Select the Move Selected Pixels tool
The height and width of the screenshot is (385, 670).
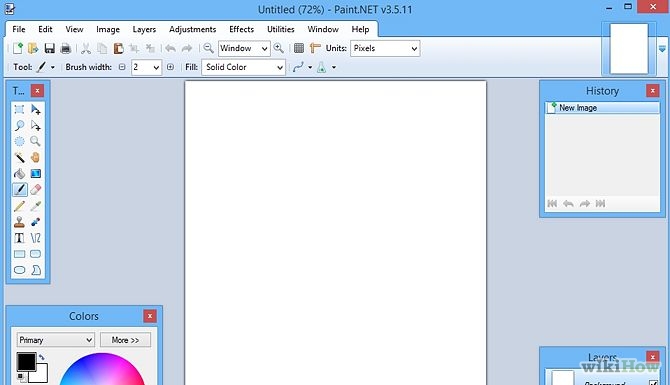pyautogui.click(x=35, y=109)
